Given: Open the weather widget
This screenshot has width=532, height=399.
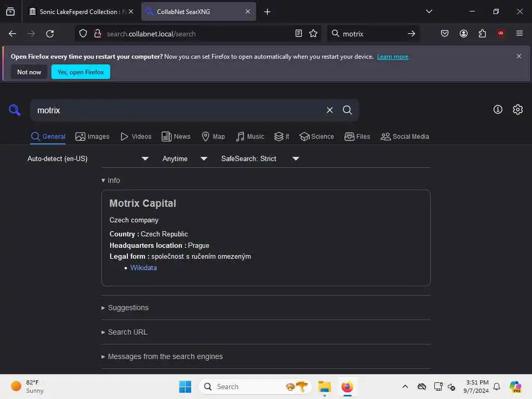Looking at the screenshot, I should (27, 387).
